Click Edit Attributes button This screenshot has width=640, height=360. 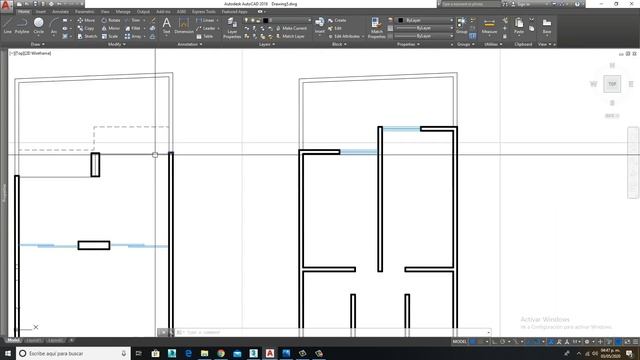(344, 36)
